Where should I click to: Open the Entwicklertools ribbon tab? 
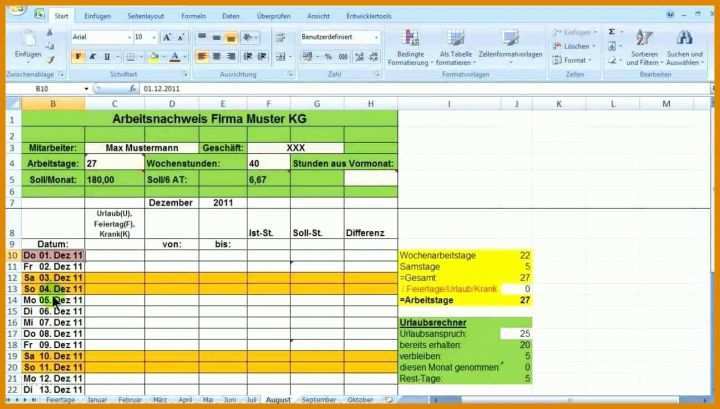click(369, 16)
